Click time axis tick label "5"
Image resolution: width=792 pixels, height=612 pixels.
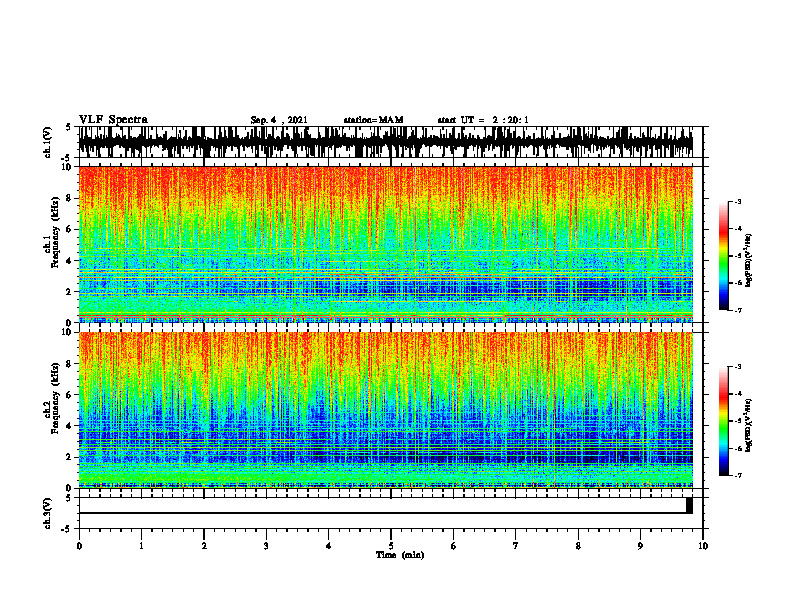pos(391,546)
